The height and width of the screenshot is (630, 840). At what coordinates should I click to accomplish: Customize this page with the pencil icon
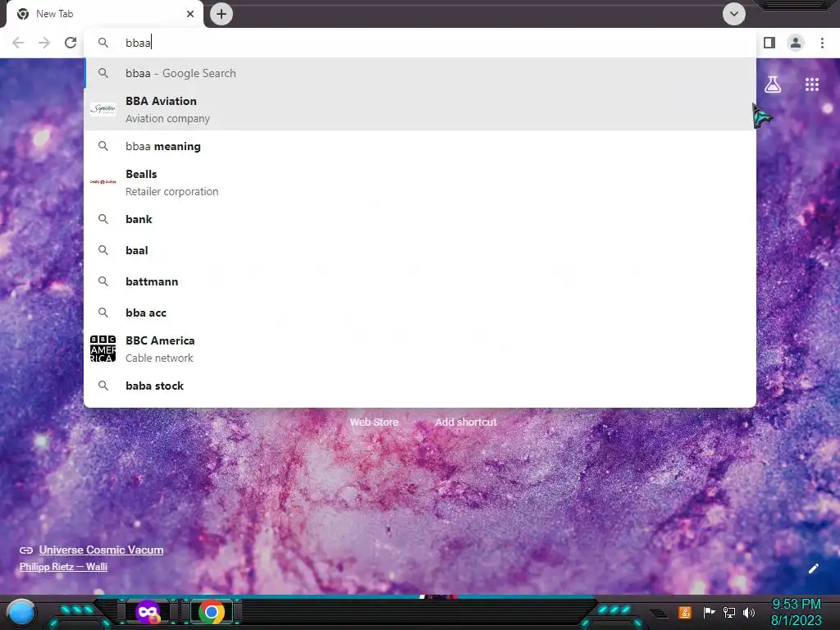[813, 568]
